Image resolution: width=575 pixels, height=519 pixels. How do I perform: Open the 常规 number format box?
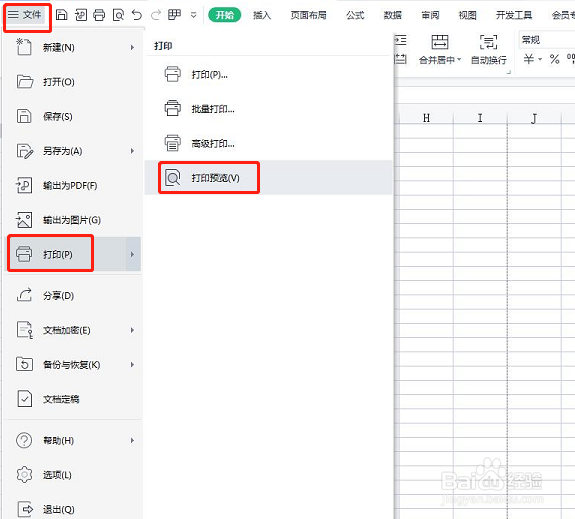tap(546, 40)
